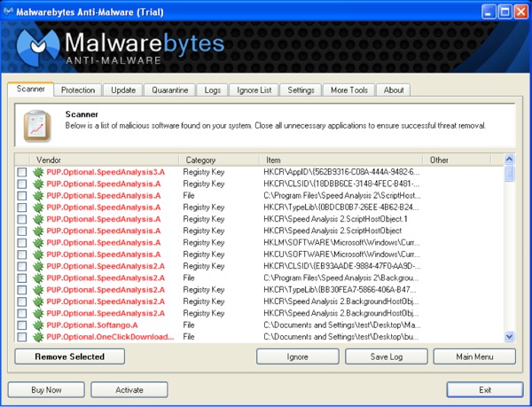The height and width of the screenshot is (407, 532).
Task: Click the bug icon on the Softango.A row
Action: coord(38,325)
